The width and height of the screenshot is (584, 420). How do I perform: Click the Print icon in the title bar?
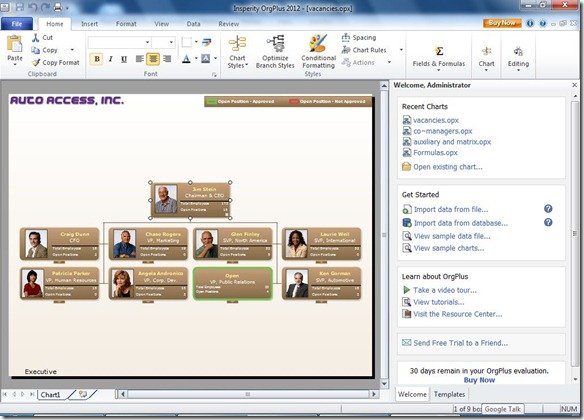pyautogui.click(x=58, y=7)
